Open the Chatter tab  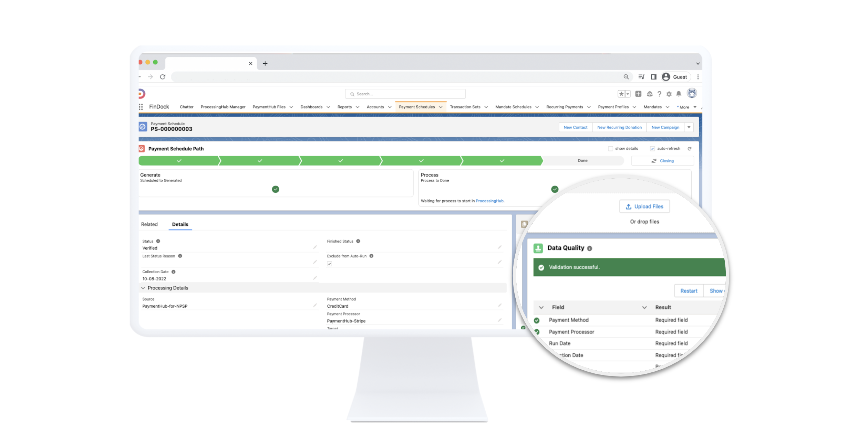click(x=186, y=107)
